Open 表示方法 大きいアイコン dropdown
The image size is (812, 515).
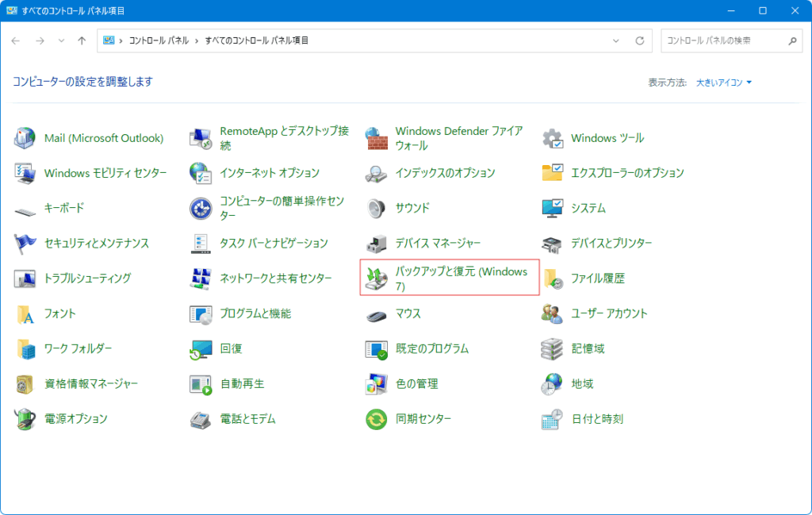click(x=723, y=83)
